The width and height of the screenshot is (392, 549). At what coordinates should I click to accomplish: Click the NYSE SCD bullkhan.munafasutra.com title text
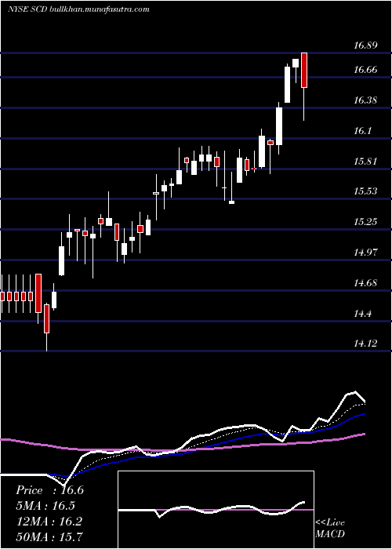tap(78, 9)
